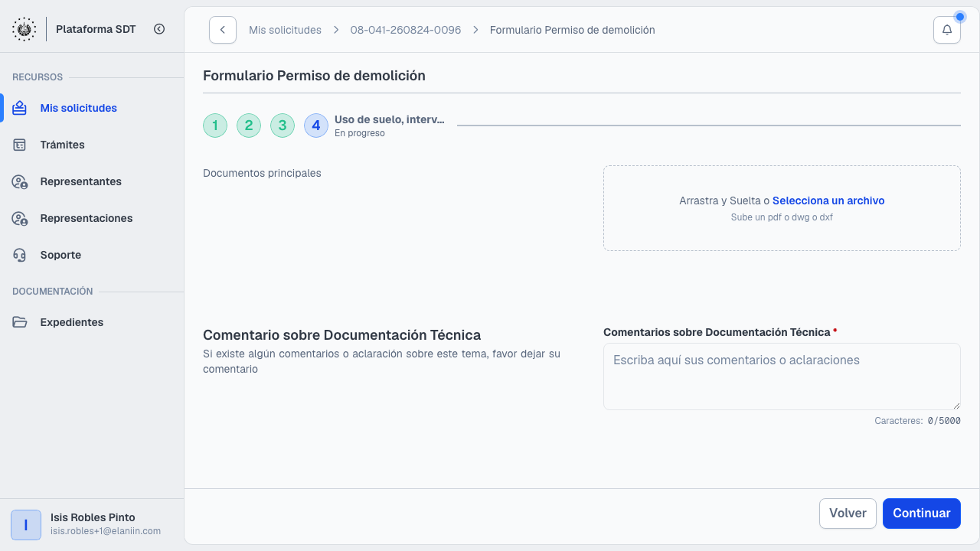Click the Selecciona un archivo link

[828, 201]
